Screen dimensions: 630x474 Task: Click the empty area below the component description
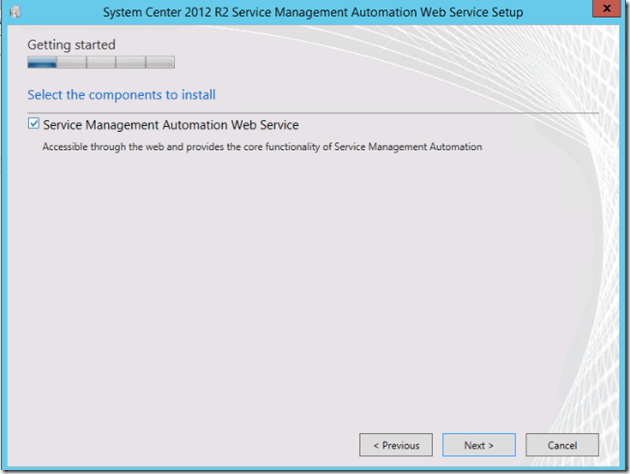(x=250, y=280)
